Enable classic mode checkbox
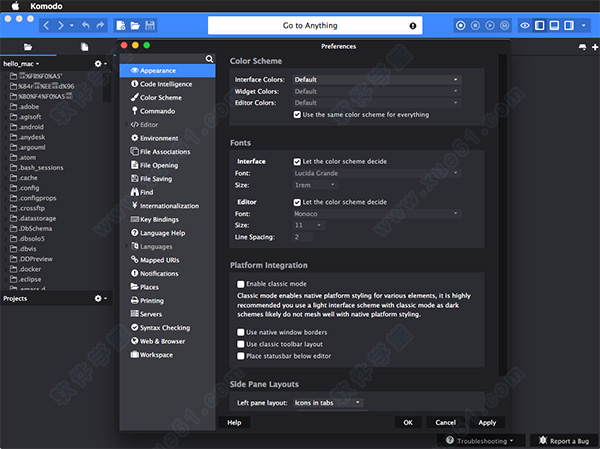Screen dimensions: 600x449 241,284
